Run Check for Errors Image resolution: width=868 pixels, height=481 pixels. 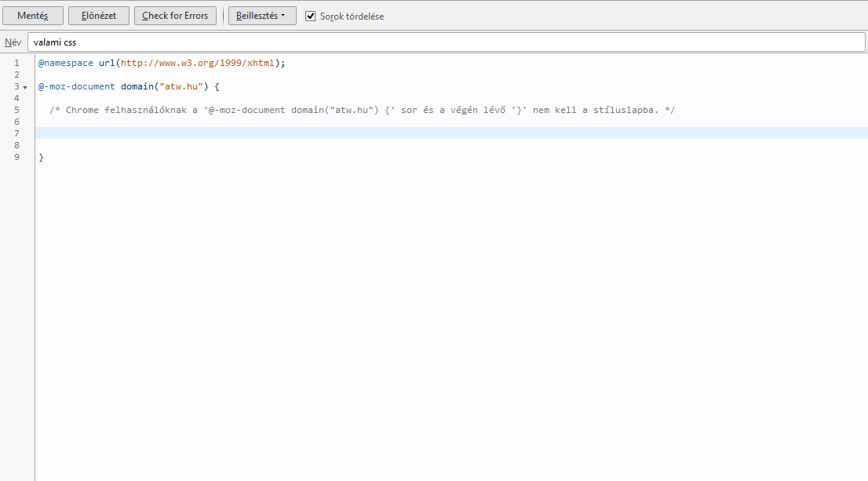coord(175,16)
